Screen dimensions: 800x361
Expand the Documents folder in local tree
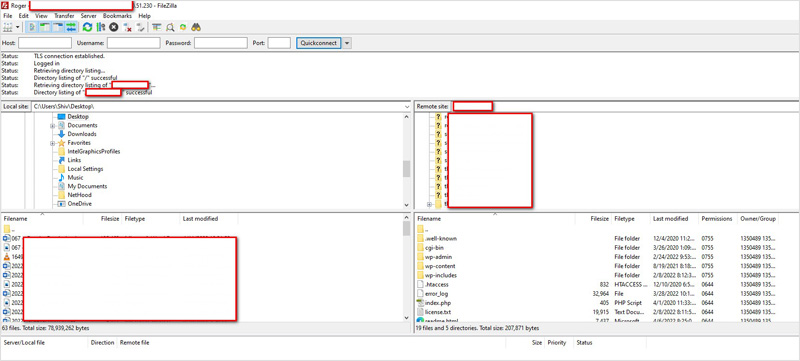pos(53,125)
